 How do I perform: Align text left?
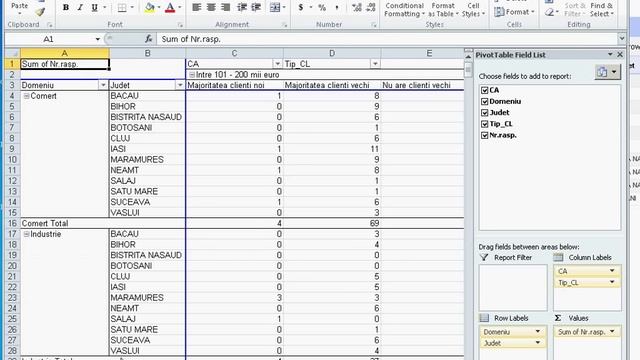click(196, 7)
